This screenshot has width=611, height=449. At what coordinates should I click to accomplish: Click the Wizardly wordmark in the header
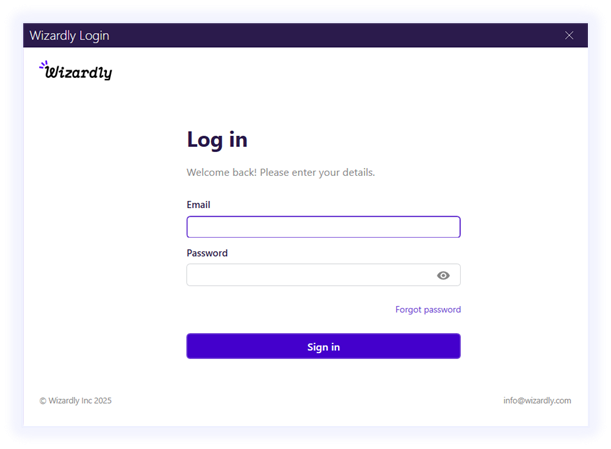point(79,73)
